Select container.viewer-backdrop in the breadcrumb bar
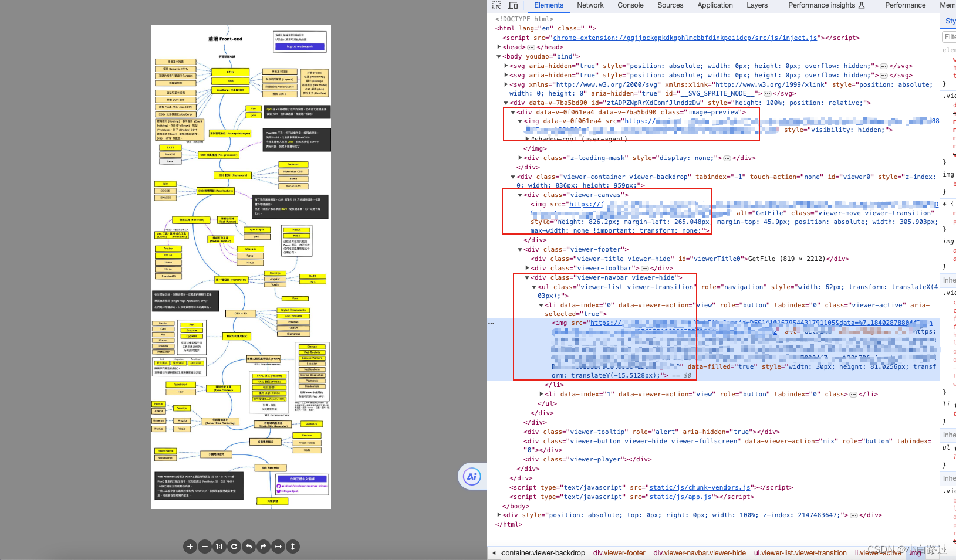 pos(543,553)
